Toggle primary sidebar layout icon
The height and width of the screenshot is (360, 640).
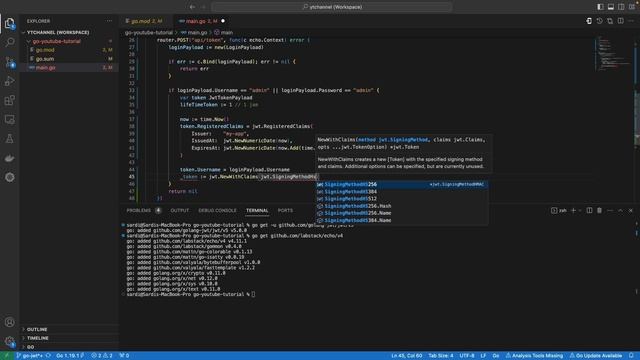pyautogui.click(x=600, y=7)
